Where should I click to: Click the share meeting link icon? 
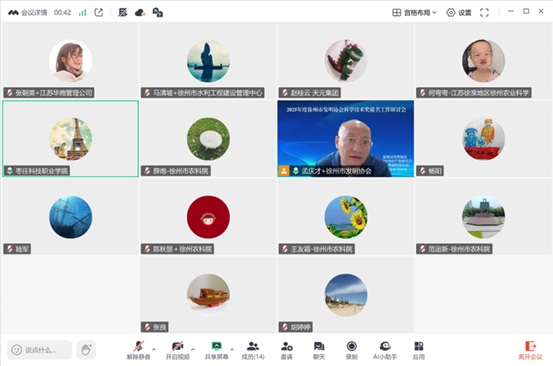[99, 13]
